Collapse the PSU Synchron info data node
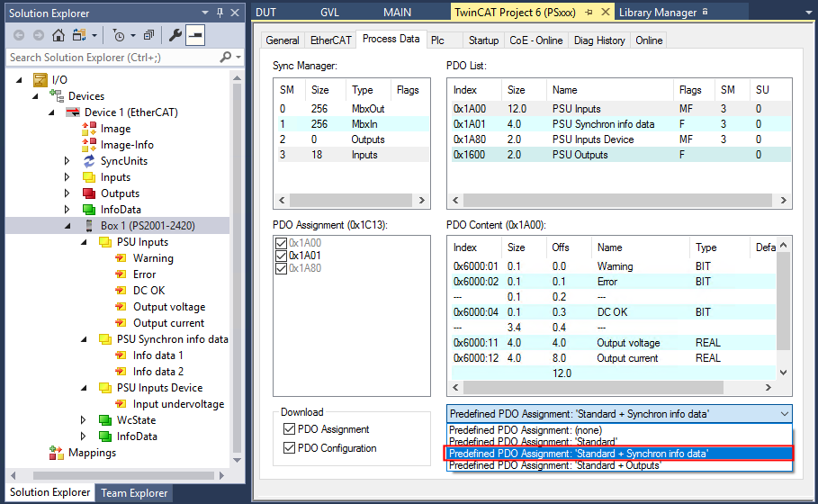The image size is (818, 504). (84, 339)
